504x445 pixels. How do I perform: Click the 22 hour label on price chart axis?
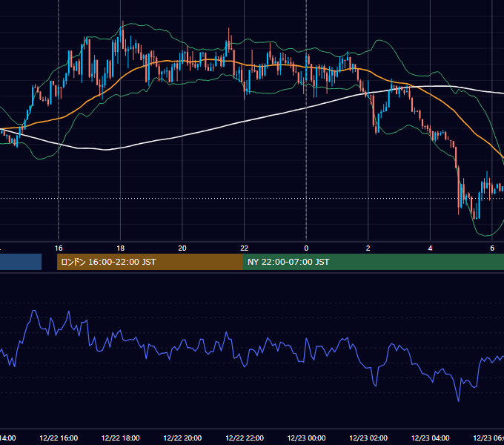tap(245, 248)
